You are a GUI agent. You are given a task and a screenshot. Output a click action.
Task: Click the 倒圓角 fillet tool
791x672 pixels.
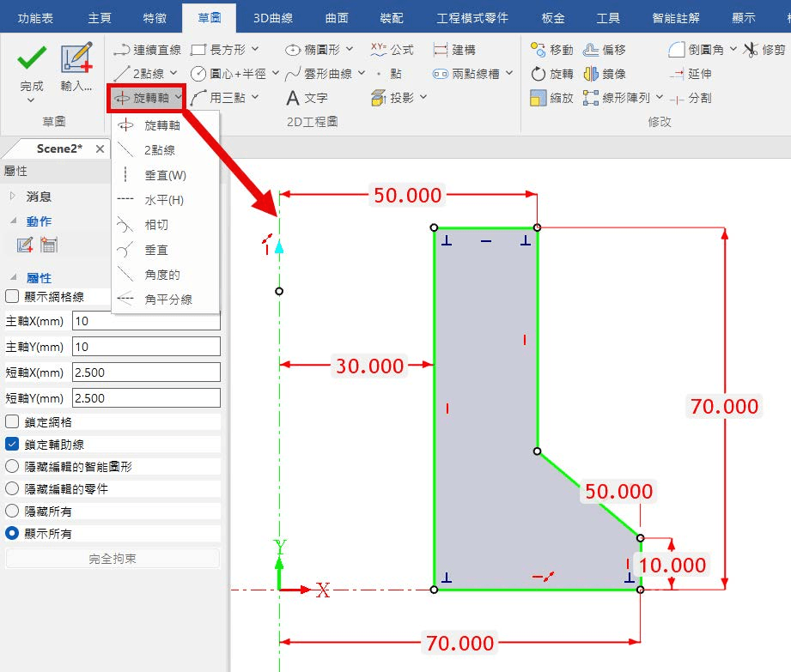pyautogui.click(x=697, y=50)
